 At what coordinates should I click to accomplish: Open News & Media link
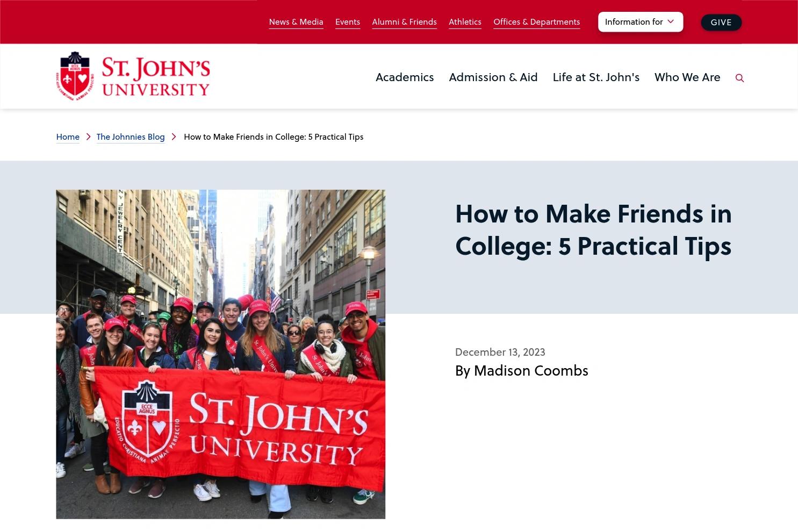(296, 22)
